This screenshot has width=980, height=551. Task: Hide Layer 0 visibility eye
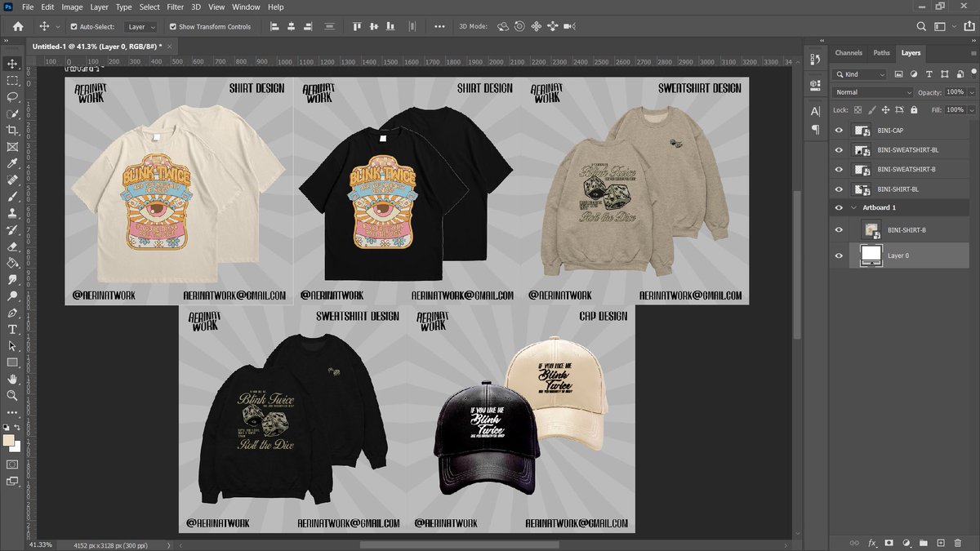pos(838,256)
